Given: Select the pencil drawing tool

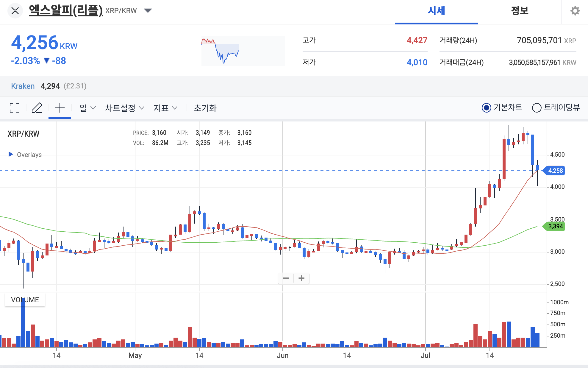Looking at the screenshot, I should pyautogui.click(x=37, y=108).
